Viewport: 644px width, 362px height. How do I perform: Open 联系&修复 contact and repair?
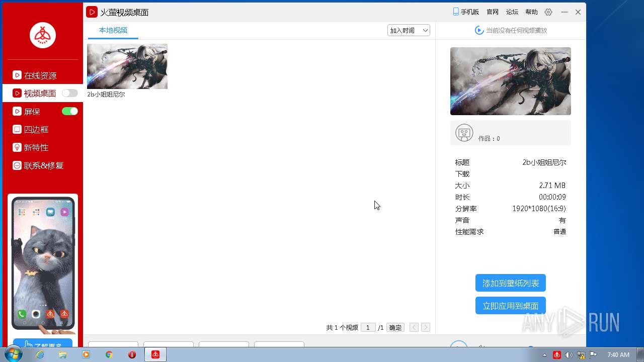43,165
